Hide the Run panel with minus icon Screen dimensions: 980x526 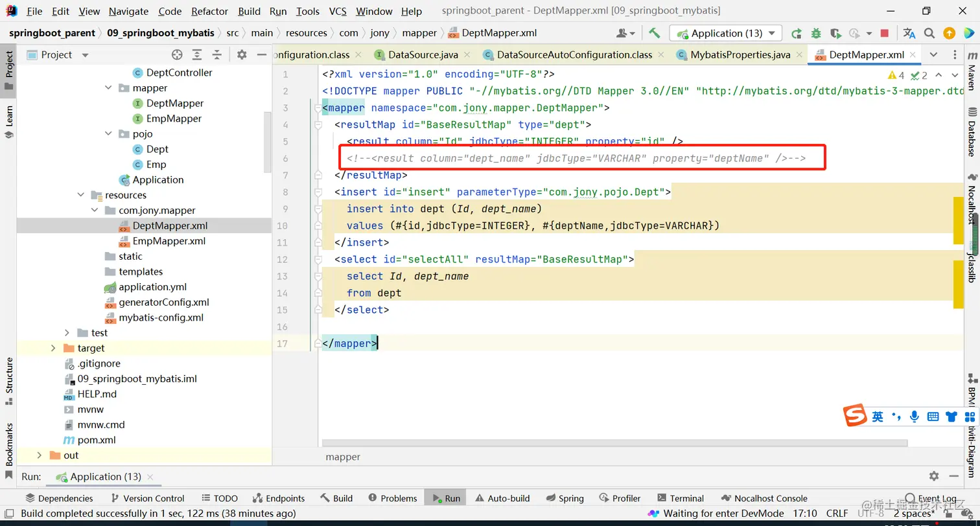tap(954, 476)
